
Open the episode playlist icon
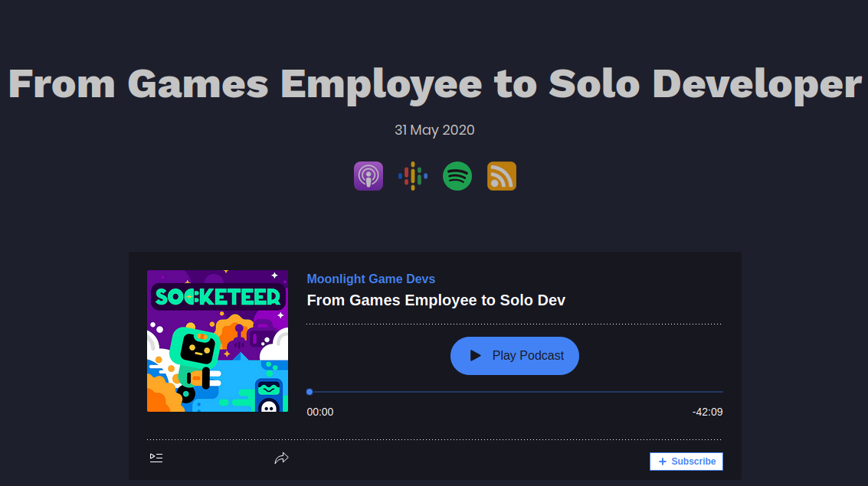pos(156,458)
